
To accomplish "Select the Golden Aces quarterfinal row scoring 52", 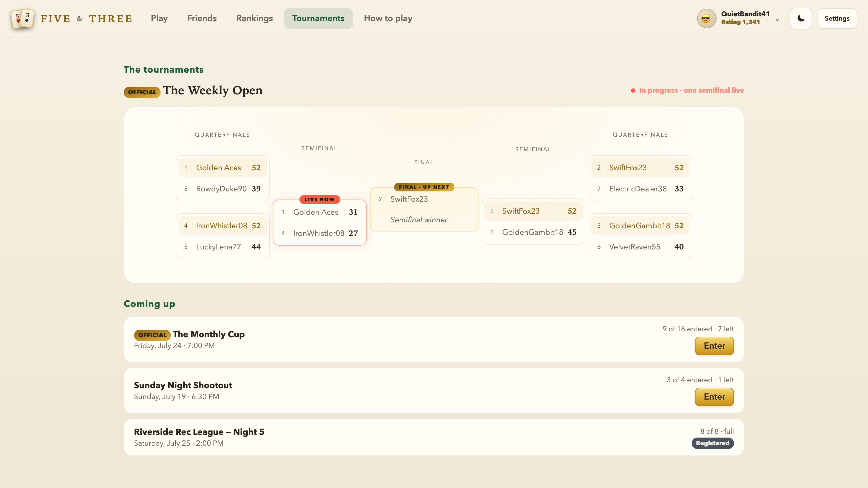I will coord(222,168).
